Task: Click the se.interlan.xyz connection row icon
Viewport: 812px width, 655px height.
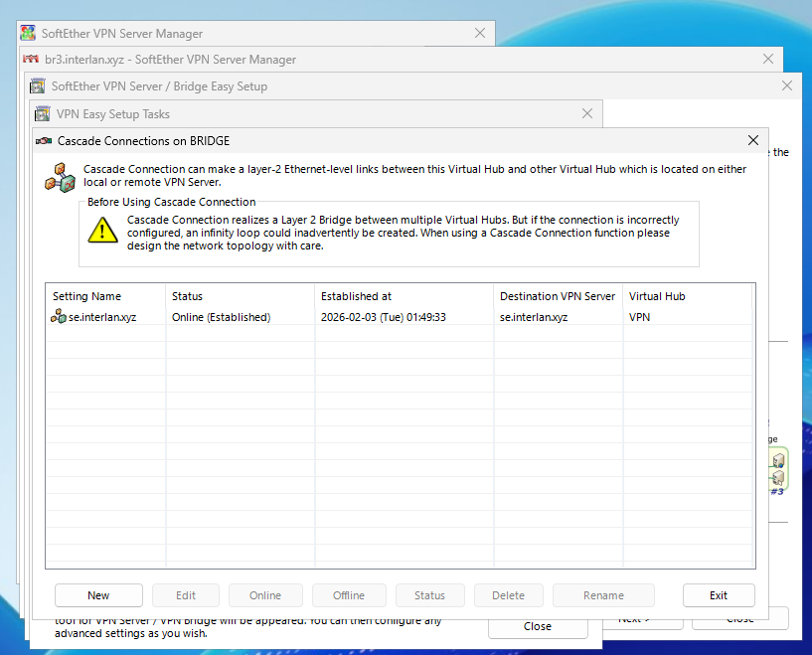Action: pyautogui.click(x=59, y=317)
